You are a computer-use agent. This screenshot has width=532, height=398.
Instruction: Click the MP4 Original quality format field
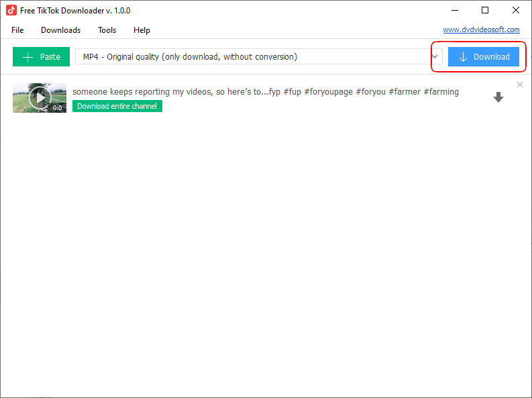click(258, 56)
